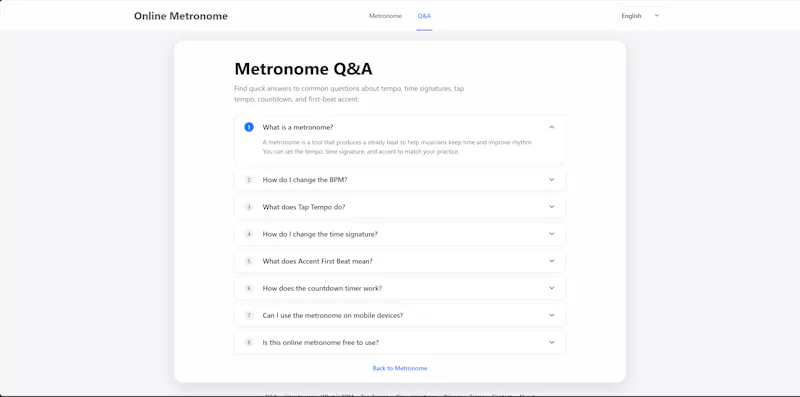Click the 'Find quick answers' intro paragraph
The height and width of the screenshot is (397, 800).
pyautogui.click(x=349, y=94)
